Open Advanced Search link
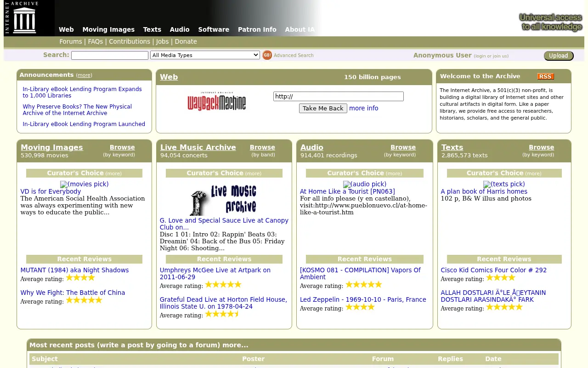This screenshot has width=588, height=368. tap(294, 55)
